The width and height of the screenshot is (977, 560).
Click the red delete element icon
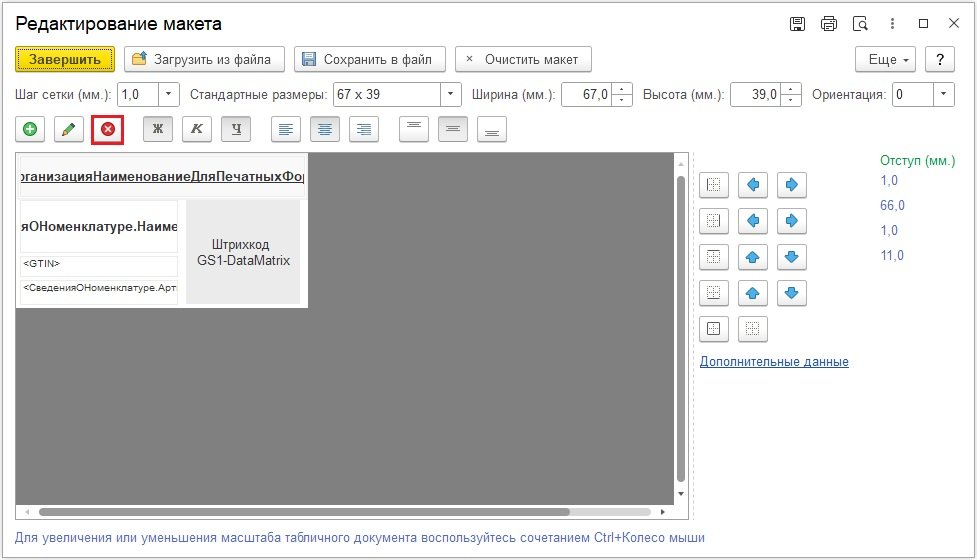pyautogui.click(x=107, y=129)
